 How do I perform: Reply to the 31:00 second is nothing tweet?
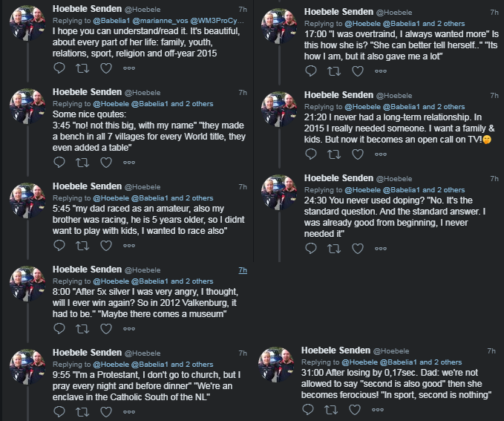(x=310, y=409)
